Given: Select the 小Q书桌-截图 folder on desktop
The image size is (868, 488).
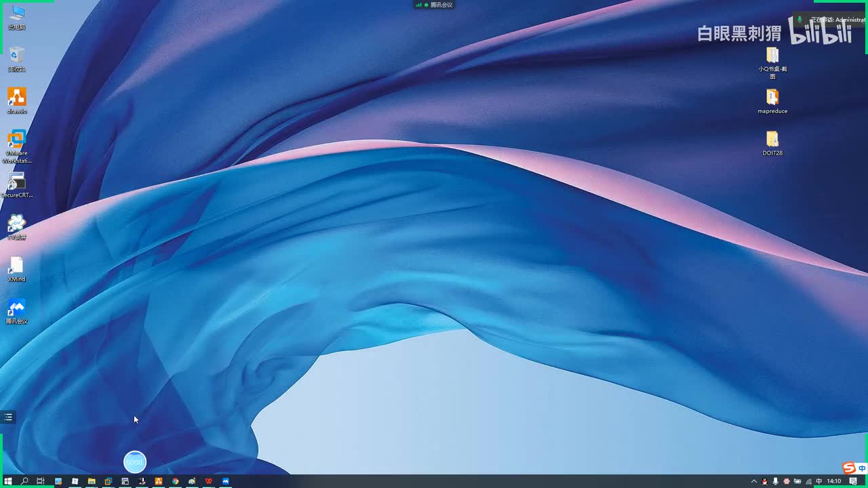Looking at the screenshot, I should [x=772, y=64].
